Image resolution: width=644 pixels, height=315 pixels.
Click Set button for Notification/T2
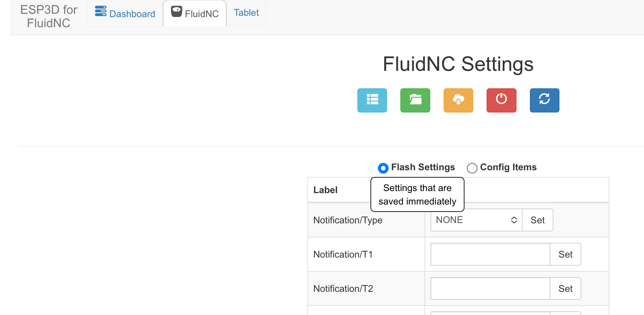coord(565,288)
